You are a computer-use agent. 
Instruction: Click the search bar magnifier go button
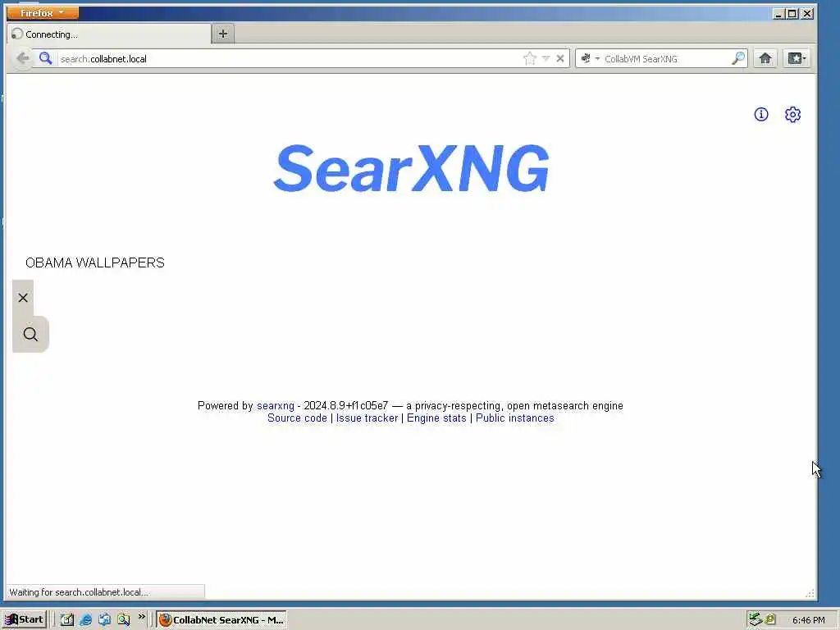pyautogui.click(x=738, y=58)
